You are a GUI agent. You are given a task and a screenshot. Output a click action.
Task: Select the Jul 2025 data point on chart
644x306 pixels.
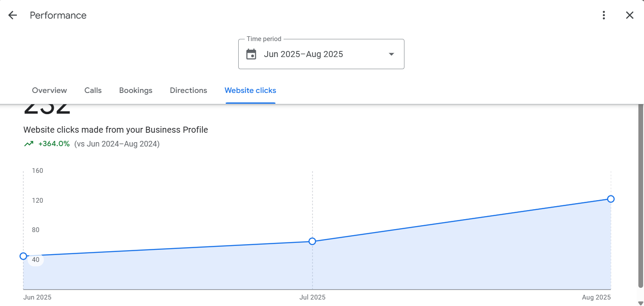pyautogui.click(x=313, y=241)
